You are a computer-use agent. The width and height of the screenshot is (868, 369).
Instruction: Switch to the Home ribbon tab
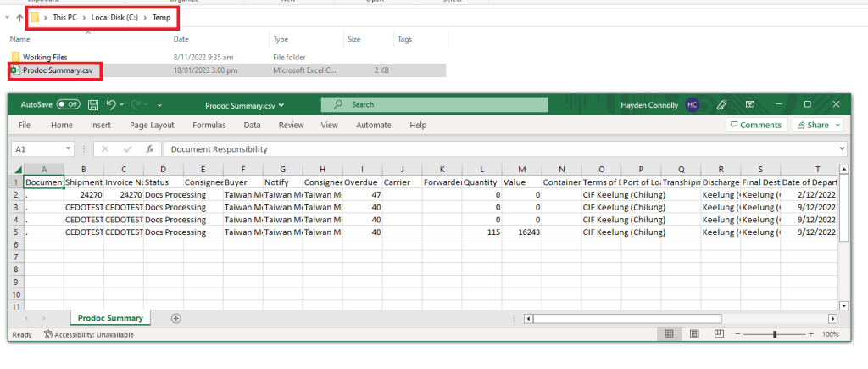[61, 126]
